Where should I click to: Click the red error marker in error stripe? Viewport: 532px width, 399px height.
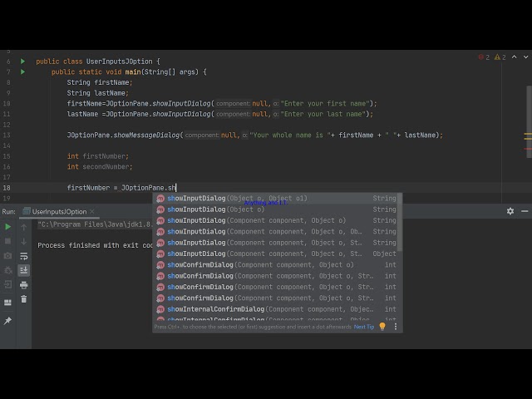tap(528, 149)
